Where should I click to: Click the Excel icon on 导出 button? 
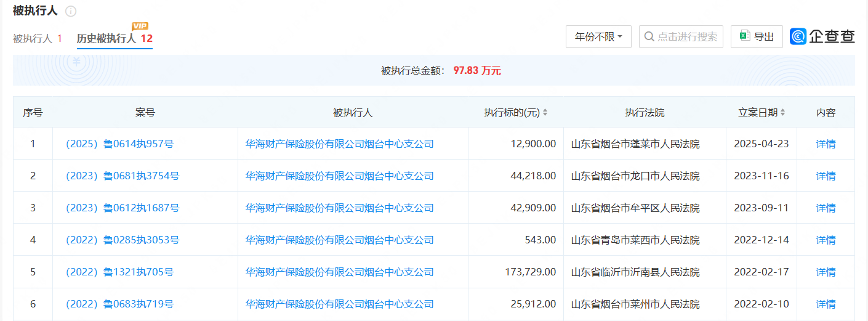(744, 36)
